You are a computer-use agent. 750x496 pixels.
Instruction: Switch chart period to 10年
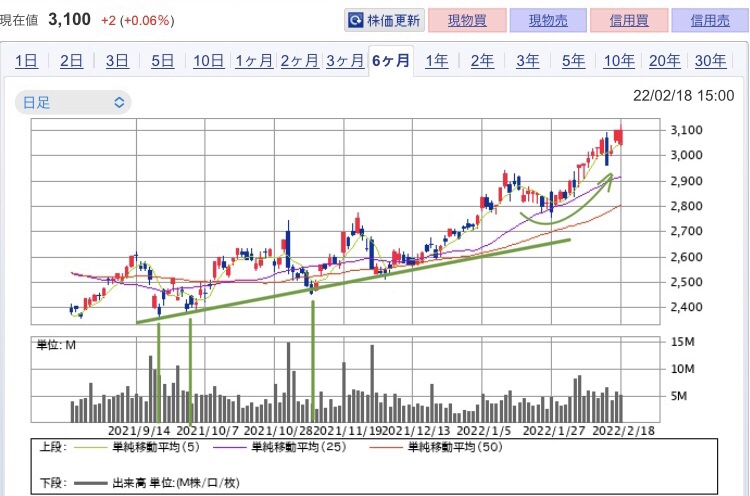click(619, 61)
